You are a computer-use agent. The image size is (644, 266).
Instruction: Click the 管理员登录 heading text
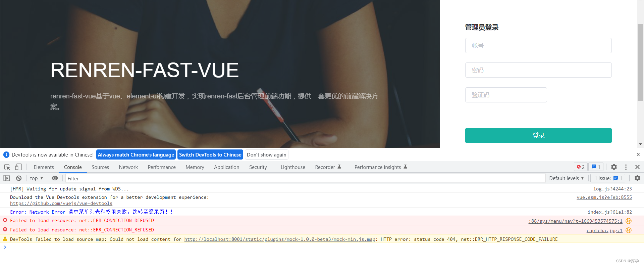(x=482, y=27)
